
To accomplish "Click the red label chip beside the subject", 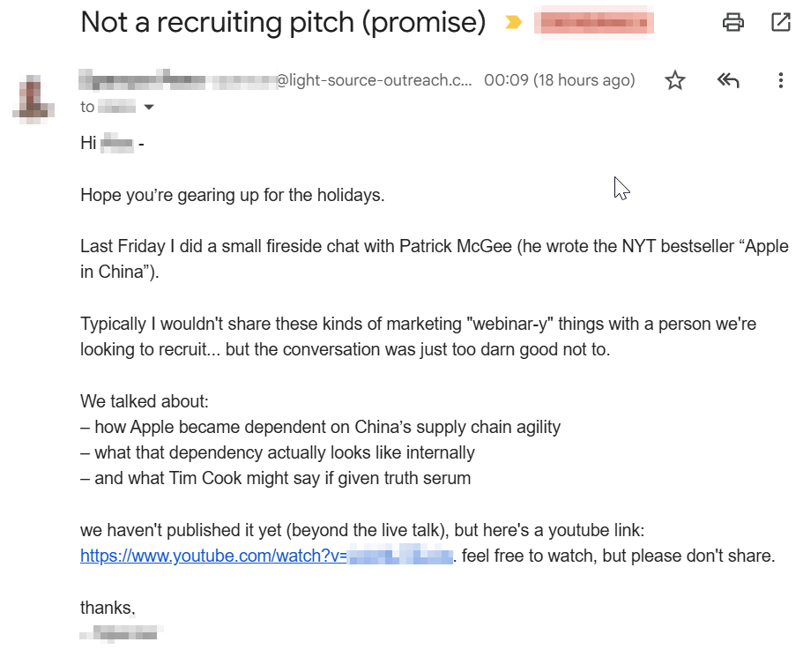I will (x=595, y=23).
